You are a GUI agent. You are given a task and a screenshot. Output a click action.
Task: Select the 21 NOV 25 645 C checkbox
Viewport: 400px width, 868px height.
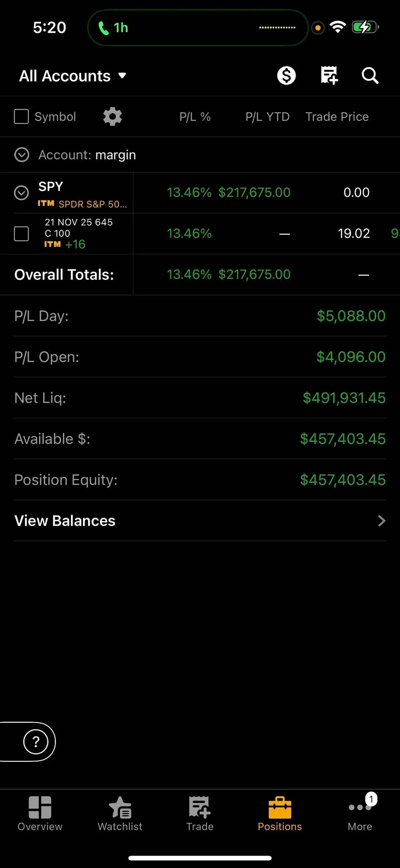21,234
